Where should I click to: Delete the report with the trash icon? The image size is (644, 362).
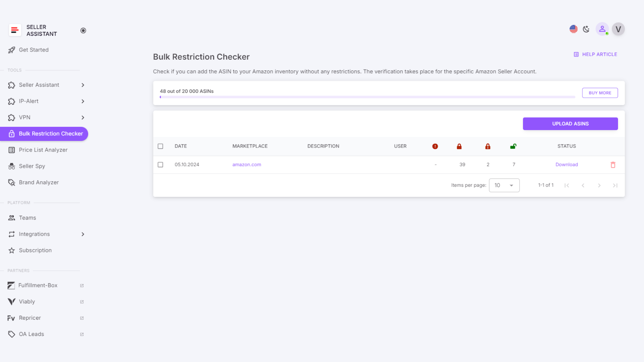[613, 165]
